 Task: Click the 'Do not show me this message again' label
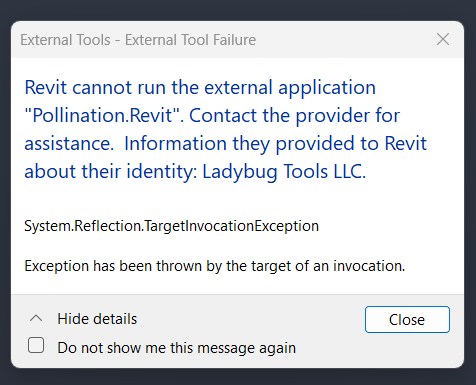[177, 348]
